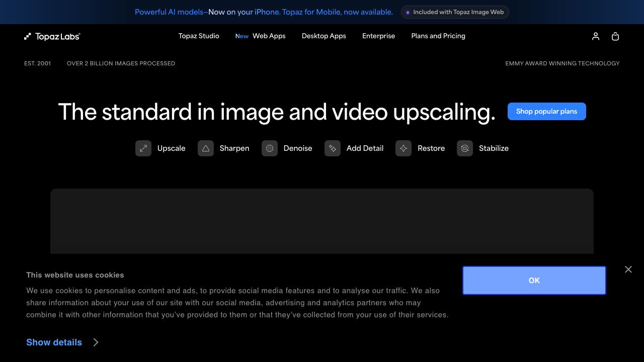
Task: Click Shop popular plans button
Action: click(547, 112)
